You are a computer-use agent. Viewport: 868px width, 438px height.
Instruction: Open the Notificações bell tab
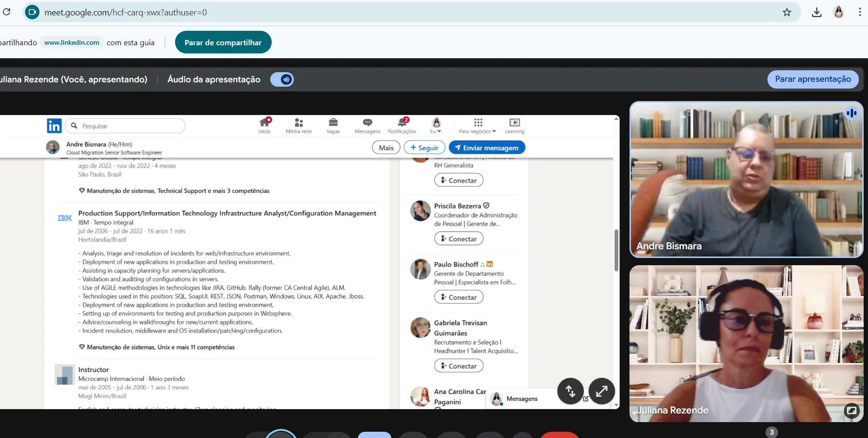tap(402, 125)
